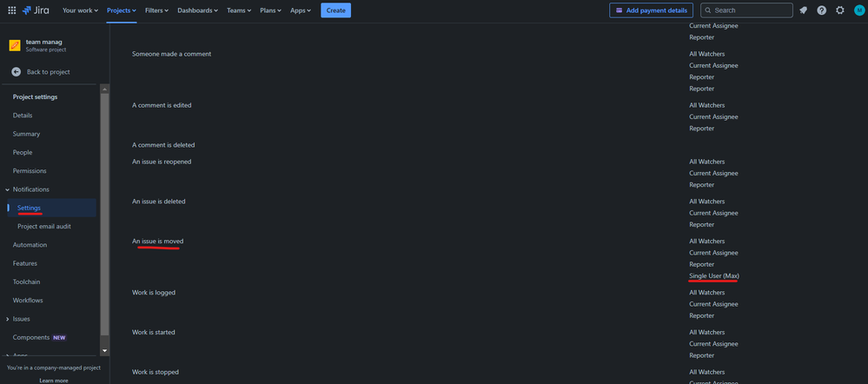The width and height of the screenshot is (868, 384).
Task: Click 'A comment is edited' event
Action: pos(162,104)
